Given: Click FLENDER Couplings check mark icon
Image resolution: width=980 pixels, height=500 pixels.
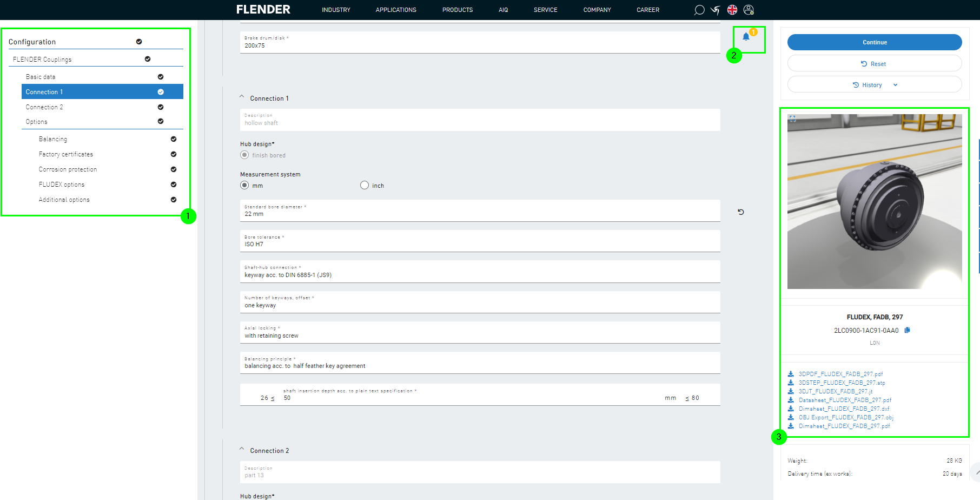Looking at the screenshot, I should tap(148, 59).
